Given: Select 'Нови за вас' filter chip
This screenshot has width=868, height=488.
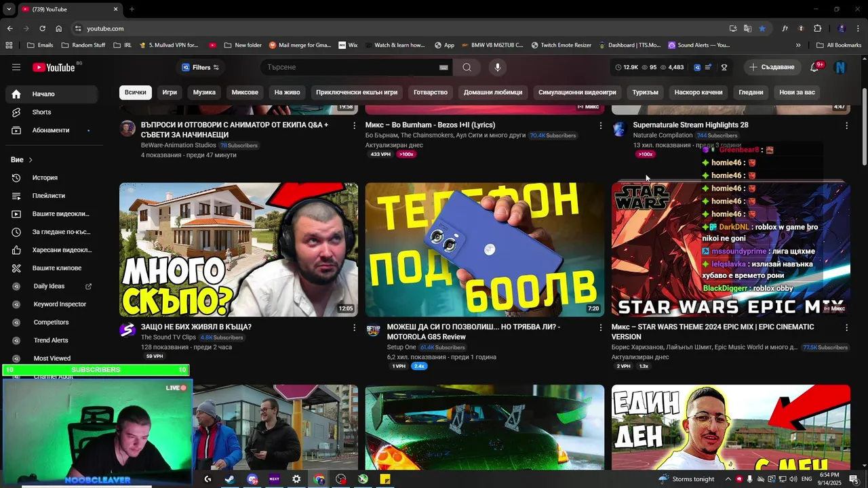Looking at the screenshot, I should [x=797, y=92].
